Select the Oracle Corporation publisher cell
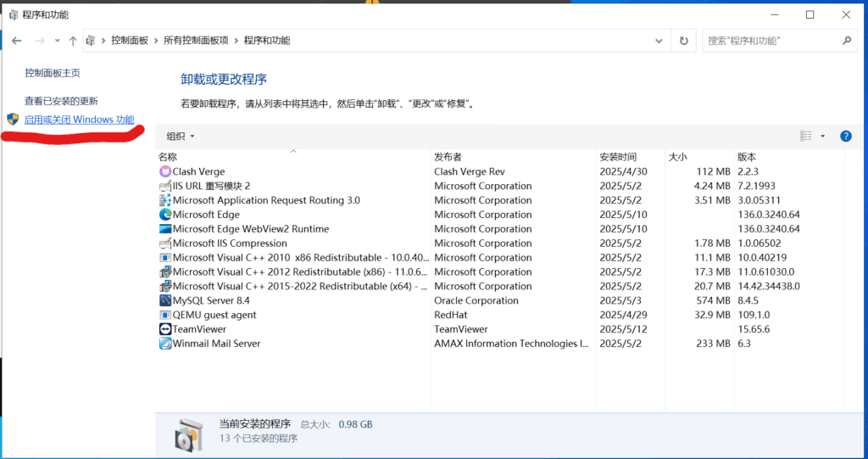This screenshot has width=868, height=459. (x=476, y=300)
